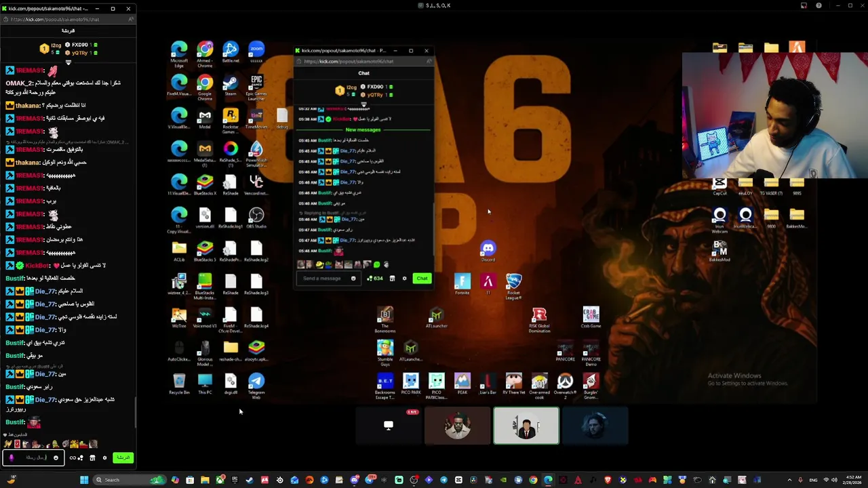Click KickBot username in left chat

click(x=37, y=265)
